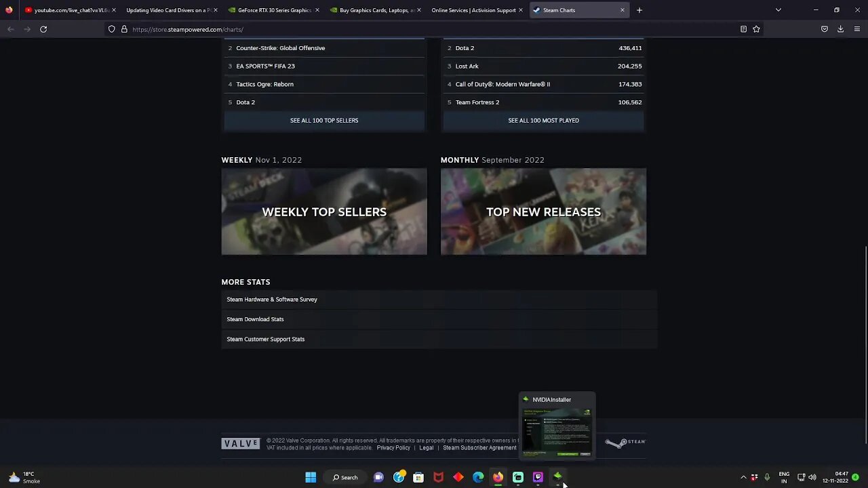Viewport: 868px width, 488px height.
Task: Show hidden system tray icons
Action: pyautogui.click(x=743, y=477)
